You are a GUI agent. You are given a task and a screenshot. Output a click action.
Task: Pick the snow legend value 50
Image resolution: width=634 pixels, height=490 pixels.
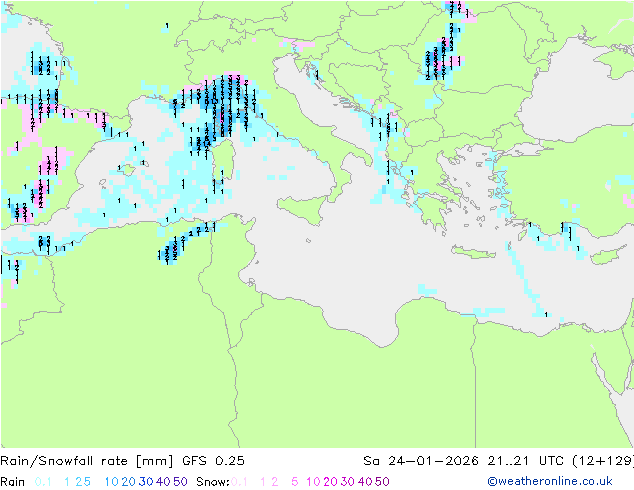click(382, 482)
